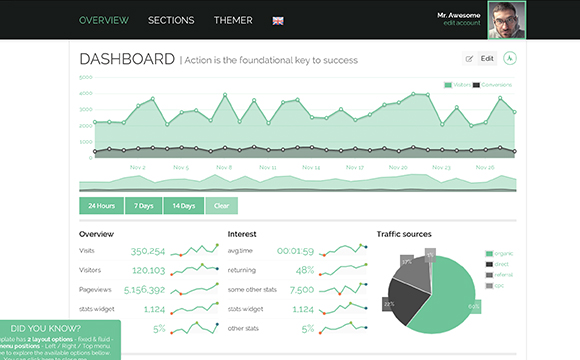580x360 pixels.
Task: Click the UK flag language icon
Action: [x=278, y=21]
